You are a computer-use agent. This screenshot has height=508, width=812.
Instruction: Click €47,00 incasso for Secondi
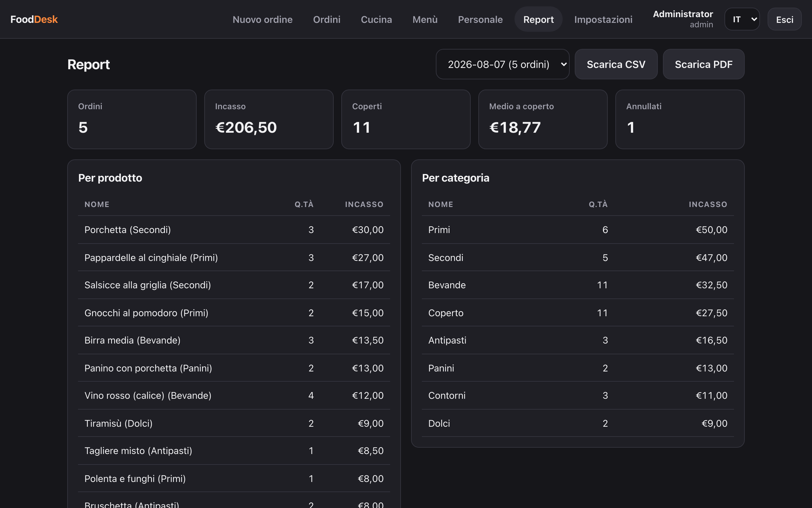[711, 257]
